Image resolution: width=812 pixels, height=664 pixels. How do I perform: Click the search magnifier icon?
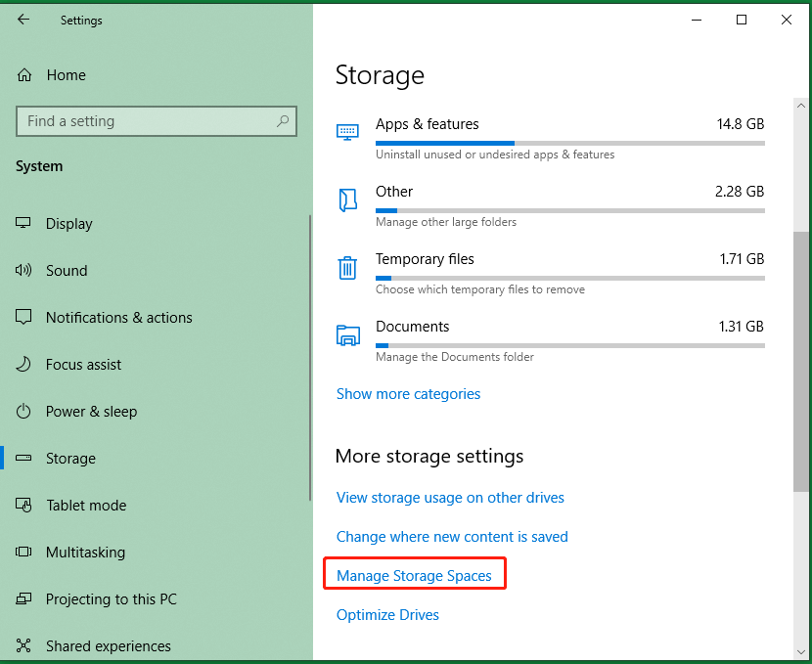tap(282, 121)
